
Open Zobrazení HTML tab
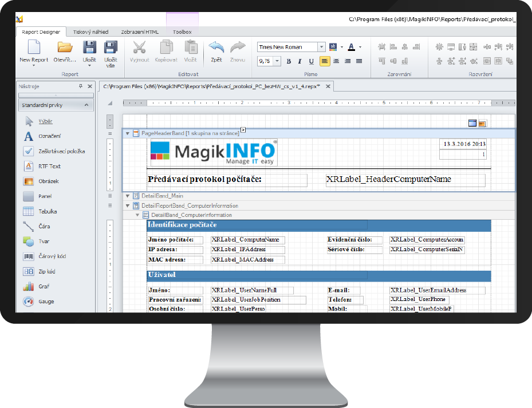(x=140, y=32)
